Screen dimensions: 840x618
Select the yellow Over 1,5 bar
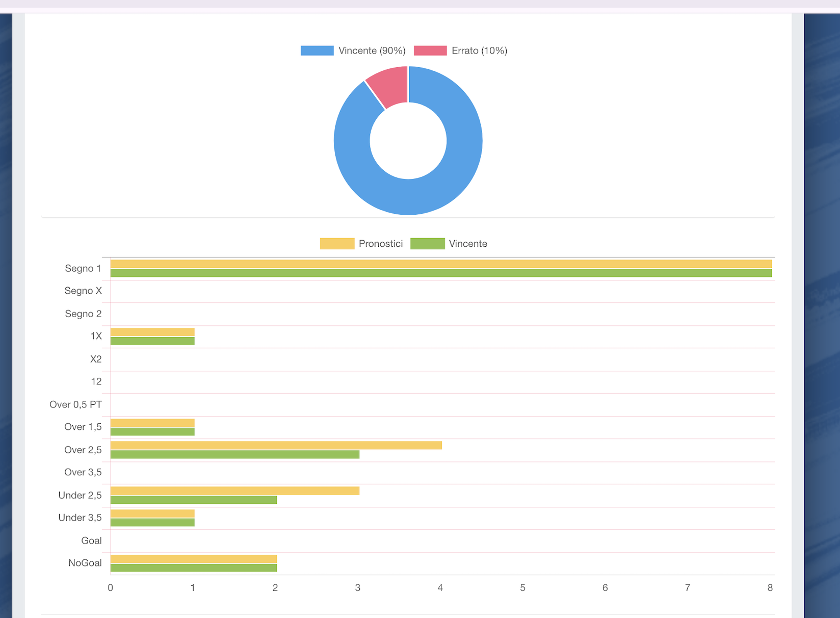click(x=152, y=423)
